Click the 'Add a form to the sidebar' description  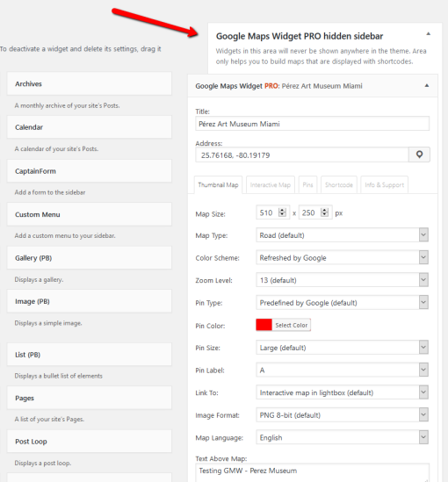point(50,192)
